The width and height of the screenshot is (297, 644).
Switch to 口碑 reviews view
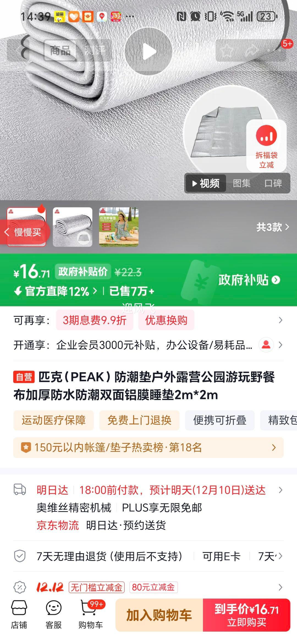[x=273, y=183]
